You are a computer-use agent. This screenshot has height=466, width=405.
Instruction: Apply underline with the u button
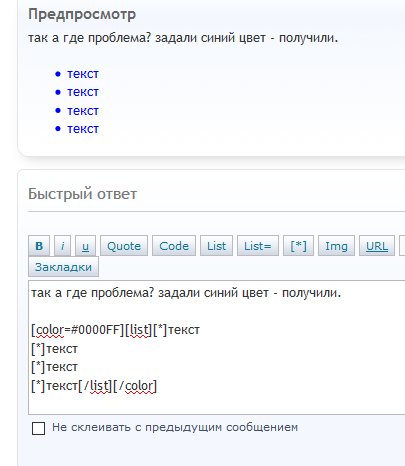point(85,246)
